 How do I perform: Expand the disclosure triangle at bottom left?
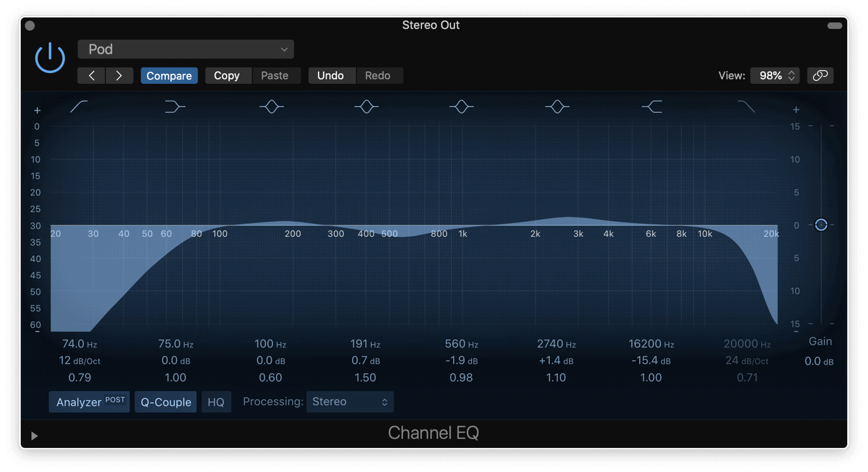pos(35,436)
